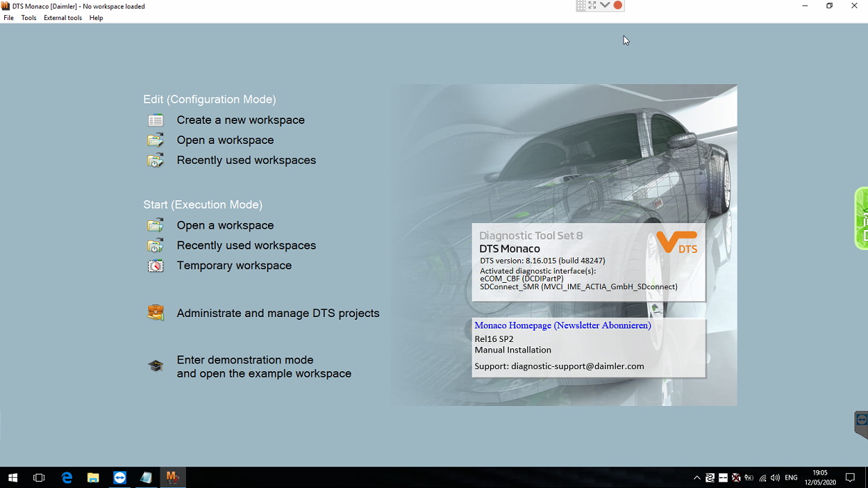Click clock-folder icon for Recently used workspaces under Start
Screen dimensions: 868x488
pyautogui.click(x=155, y=246)
